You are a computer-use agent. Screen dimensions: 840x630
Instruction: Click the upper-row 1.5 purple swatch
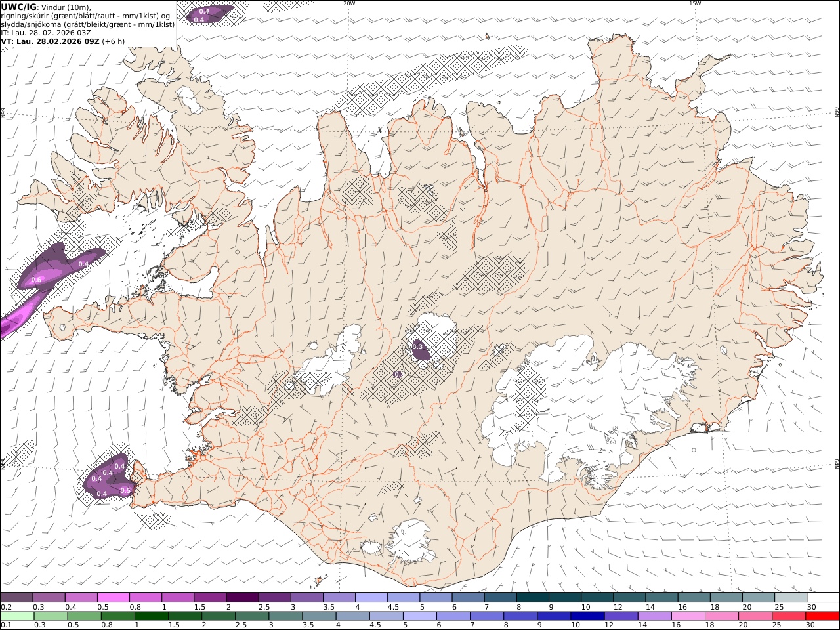tap(210, 598)
